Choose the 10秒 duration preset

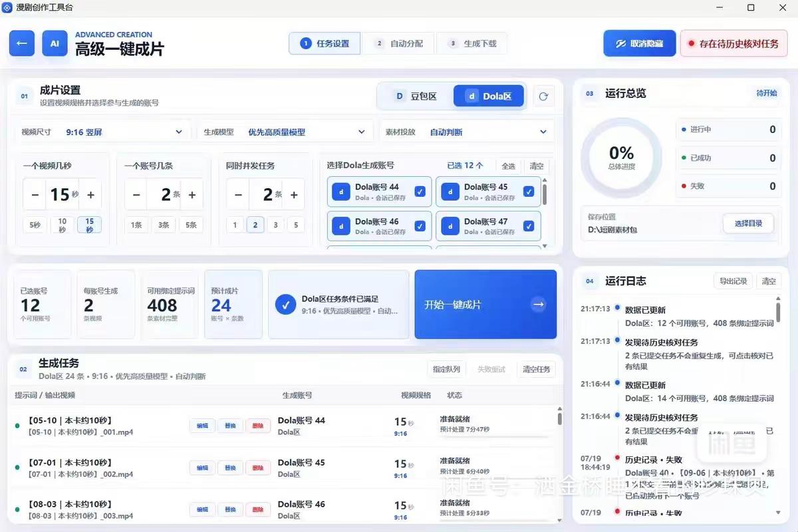[x=63, y=225]
